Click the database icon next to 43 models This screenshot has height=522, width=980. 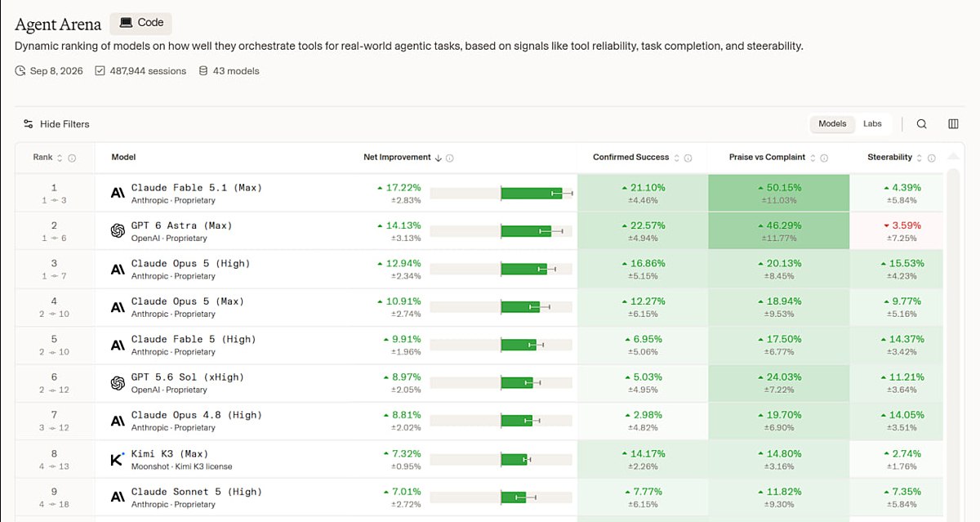pyautogui.click(x=203, y=71)
